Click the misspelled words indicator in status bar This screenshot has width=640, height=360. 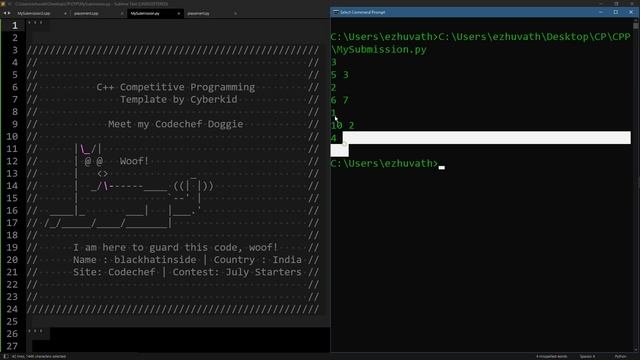551,356
